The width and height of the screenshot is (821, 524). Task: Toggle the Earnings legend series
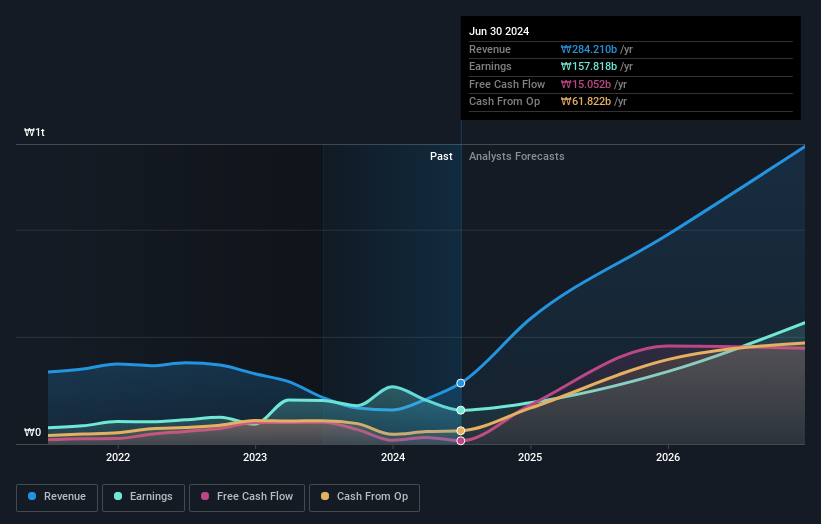tap(143, 497)
